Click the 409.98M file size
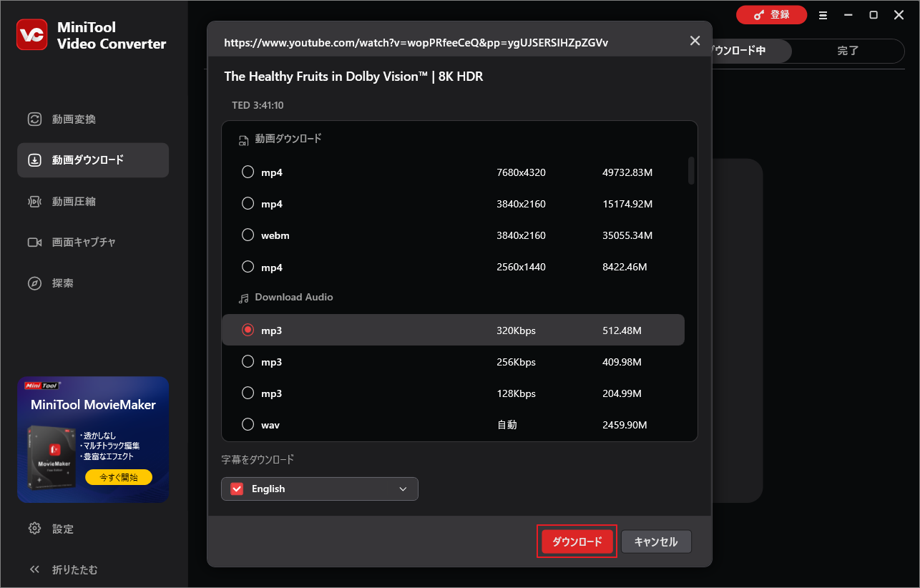Image resolution: width=920 pixels, height=588 pixels. point(622,362)
